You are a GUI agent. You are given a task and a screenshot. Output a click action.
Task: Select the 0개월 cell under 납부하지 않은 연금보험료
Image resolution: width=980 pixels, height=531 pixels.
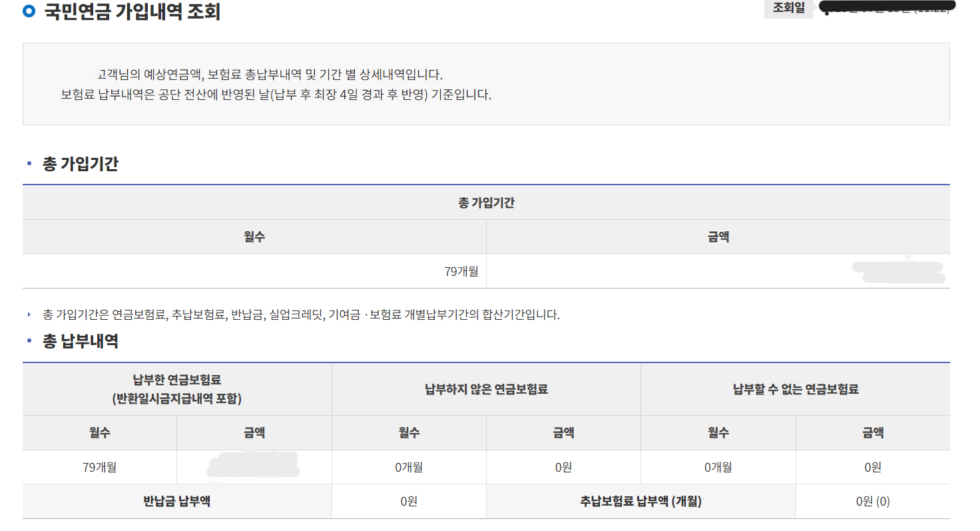[x=408, y=467]
